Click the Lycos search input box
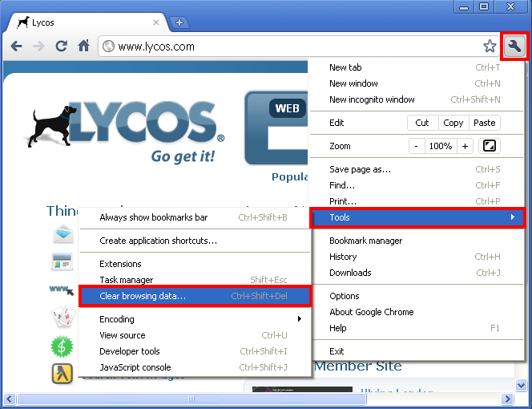The width and height of the screenshot is (532, 409). point(288,138)
